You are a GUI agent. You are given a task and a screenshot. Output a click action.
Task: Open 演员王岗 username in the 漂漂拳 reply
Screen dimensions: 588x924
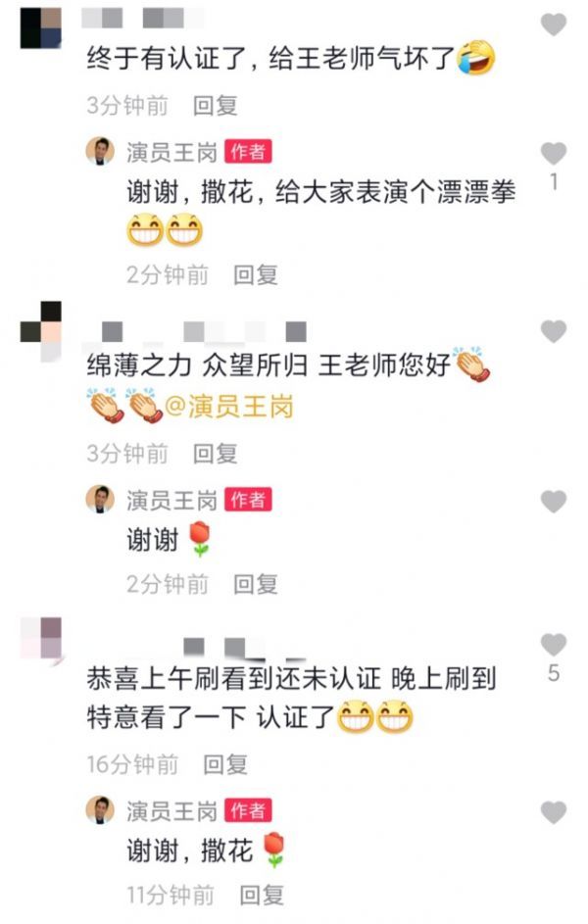[171, 152]
